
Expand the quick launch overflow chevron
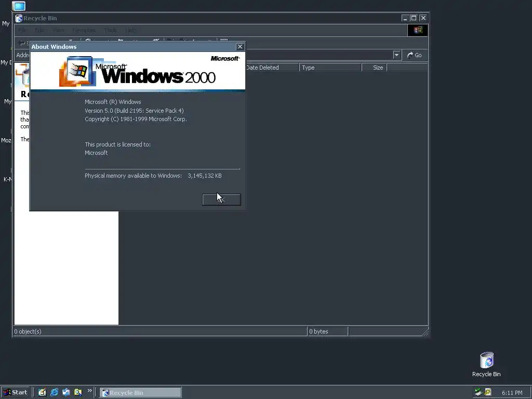click(x=89, y=391)
